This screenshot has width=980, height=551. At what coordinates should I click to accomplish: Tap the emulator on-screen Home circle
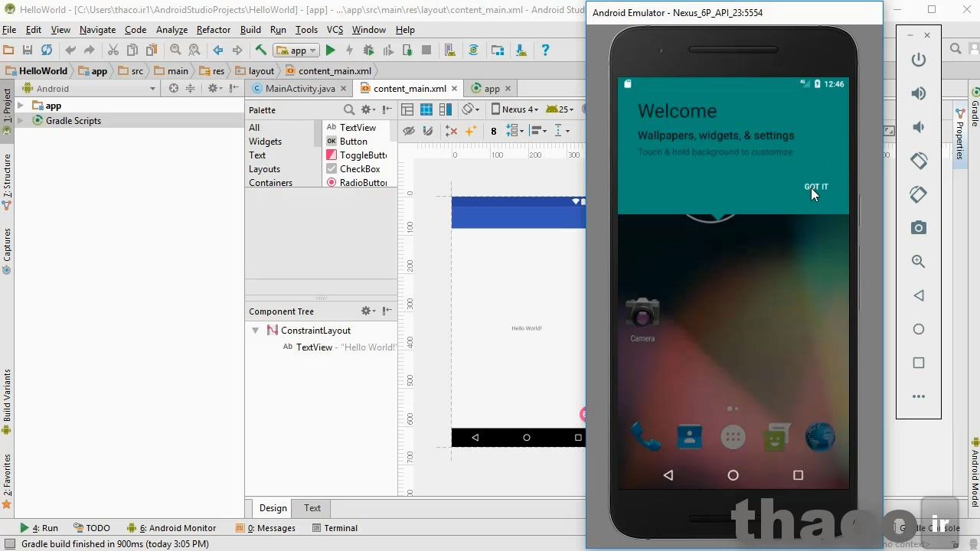tap(733, 475)
